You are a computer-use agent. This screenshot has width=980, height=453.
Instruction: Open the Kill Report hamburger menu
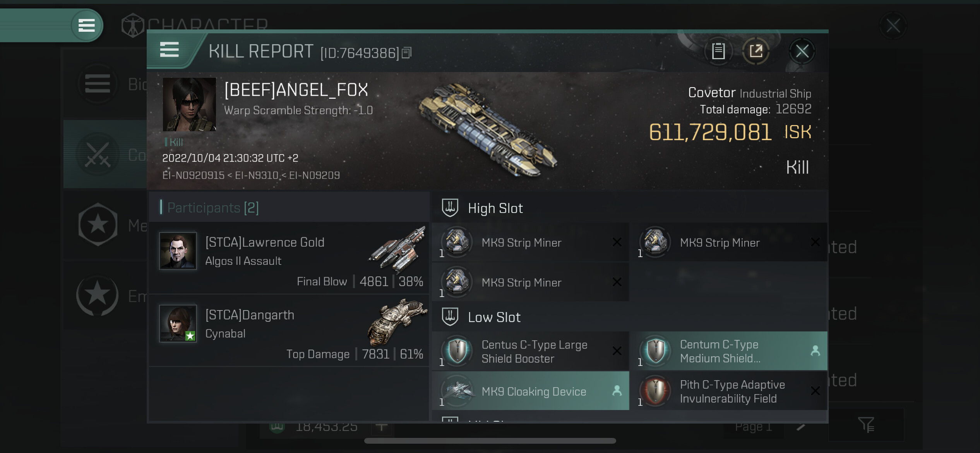click(x=169, y=50)
